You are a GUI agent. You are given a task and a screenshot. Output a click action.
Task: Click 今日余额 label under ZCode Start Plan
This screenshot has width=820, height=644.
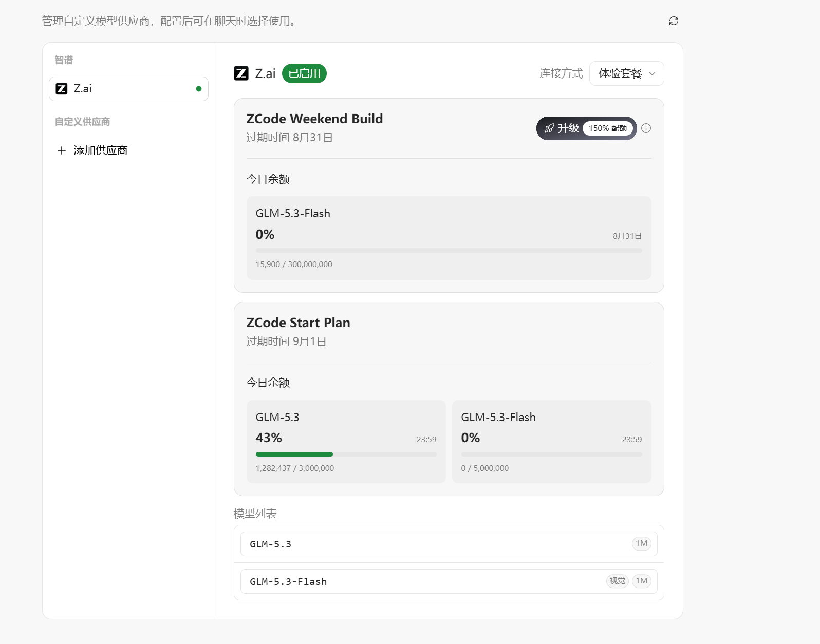tap(268, 383)
